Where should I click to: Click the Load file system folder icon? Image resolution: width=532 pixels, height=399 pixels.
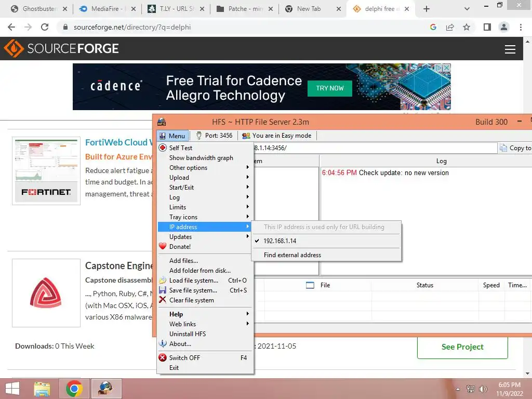coord(163,280)
